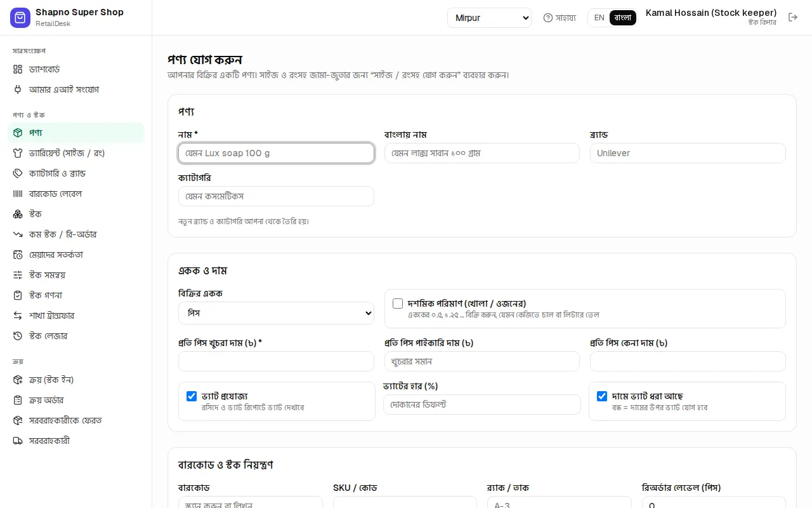This screenshot has height=508, width=812.
Task: Click the বাংলায় নাম input field
Action: [x=482, y=153]
